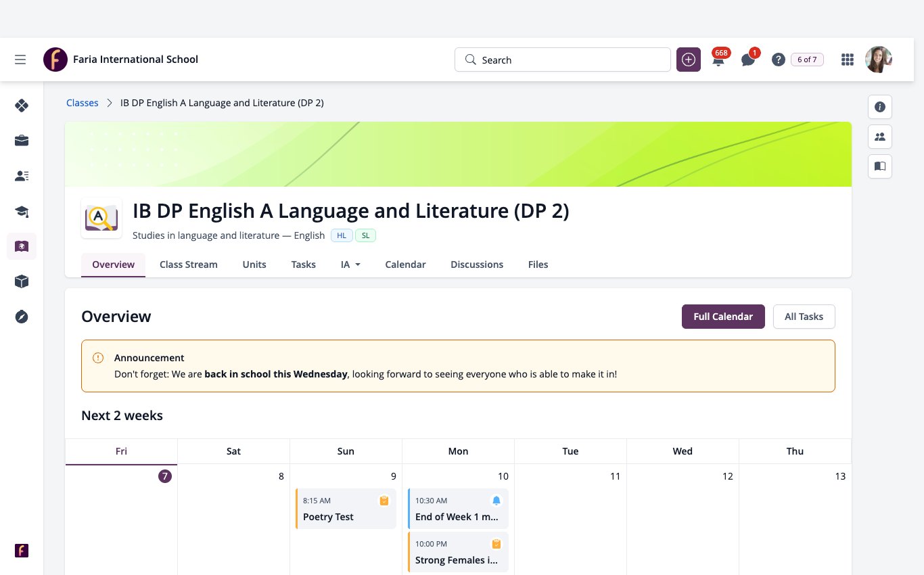The height and width of the screenshot is (575, 924).
Task: Open the compass icon in sidebar
Action: click(x=22, y=317)
